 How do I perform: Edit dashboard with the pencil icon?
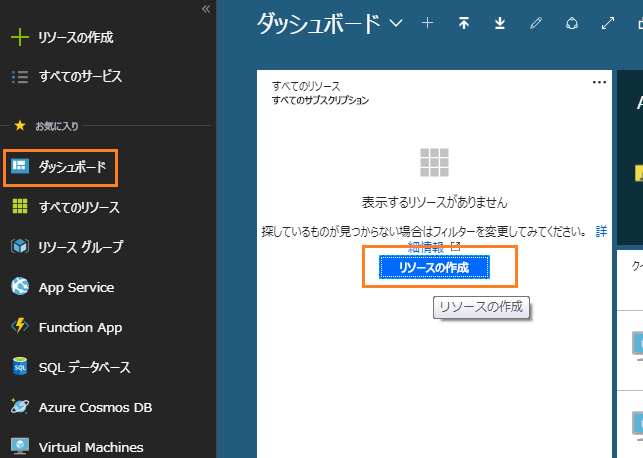click(x=536, y=23)
